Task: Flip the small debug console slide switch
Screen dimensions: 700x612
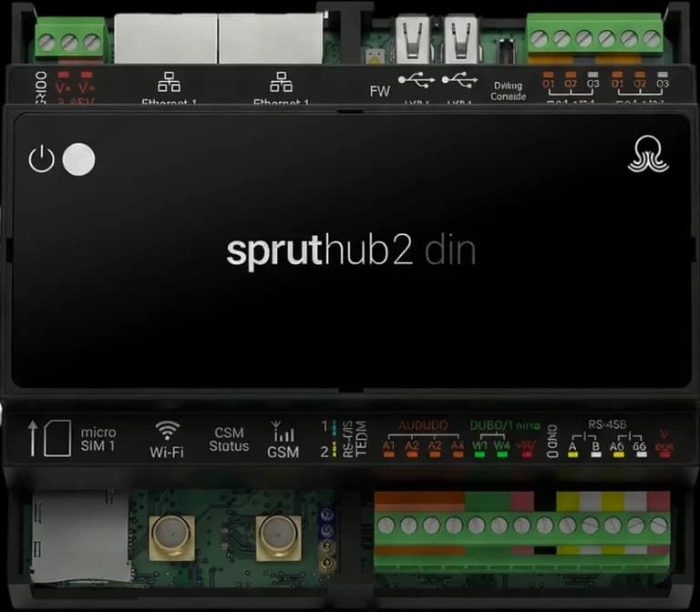Action: [x=506, y=52]
